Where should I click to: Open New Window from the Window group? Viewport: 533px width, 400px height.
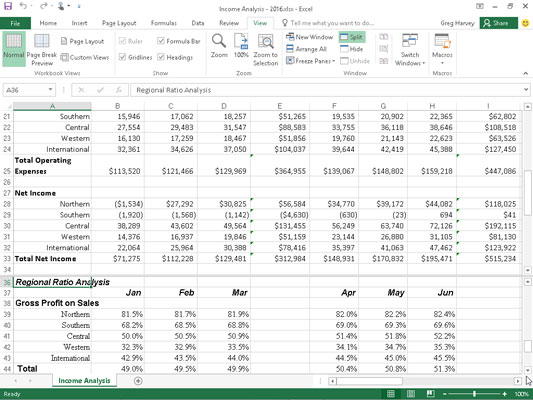309,37
